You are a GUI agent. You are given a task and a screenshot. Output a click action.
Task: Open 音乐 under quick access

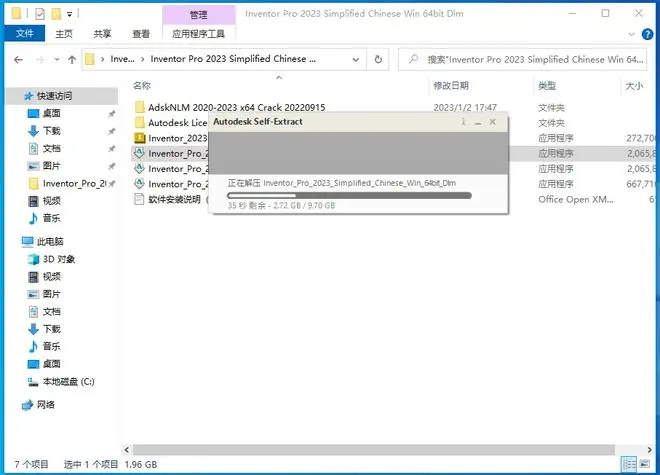51,218
